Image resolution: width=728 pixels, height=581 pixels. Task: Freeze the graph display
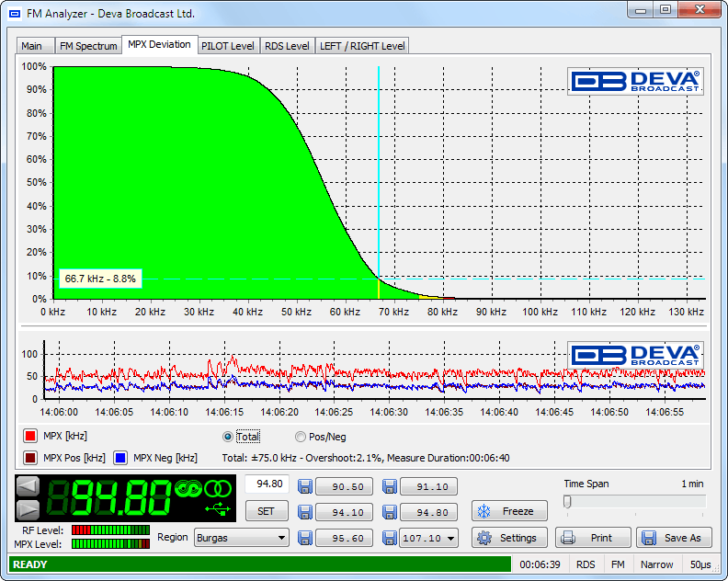(x=509, y=511)
